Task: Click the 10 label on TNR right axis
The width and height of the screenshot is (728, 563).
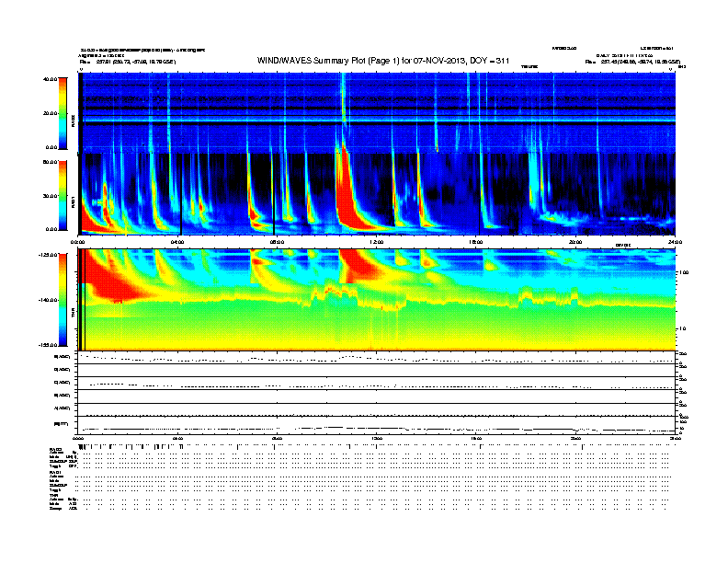Action: click(x=682, y=329)
